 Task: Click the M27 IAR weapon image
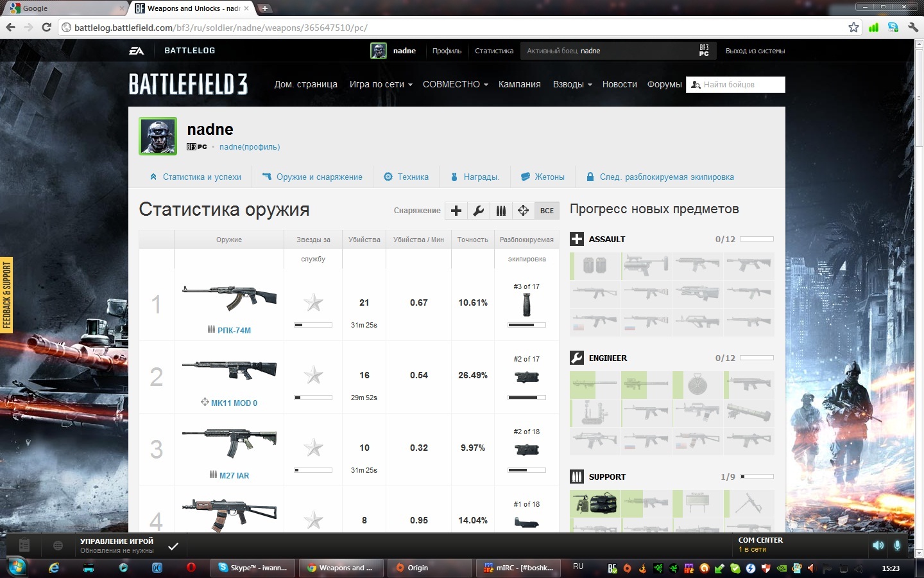pyautogui.click(x=229, y=443)
